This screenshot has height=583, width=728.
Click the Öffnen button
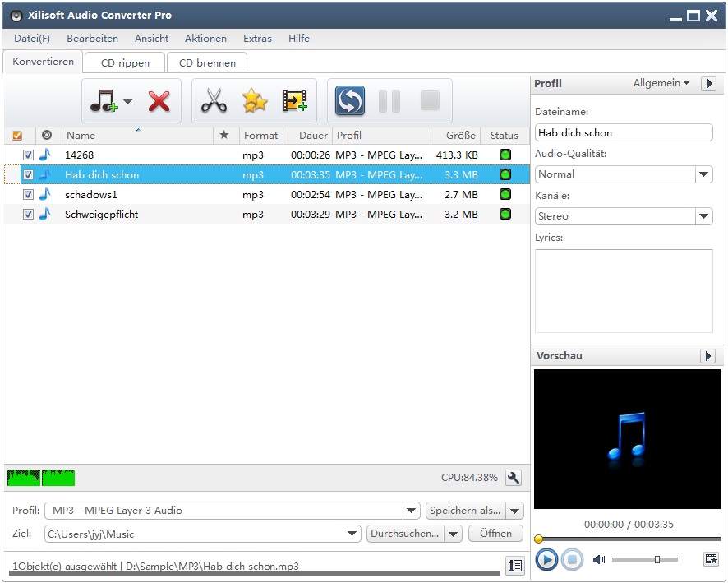(x=495, y=534)
